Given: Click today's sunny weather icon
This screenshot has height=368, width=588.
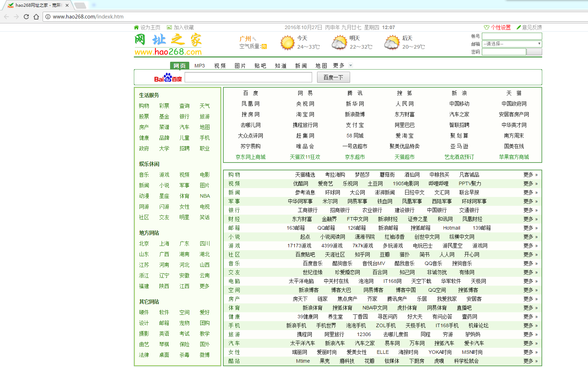Looking at the screenshot, I should click(x=287, y=43).
